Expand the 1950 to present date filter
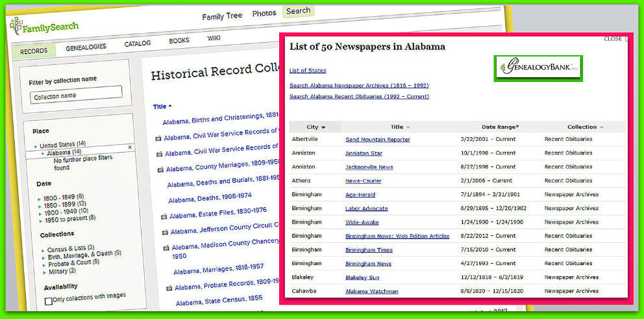 click(40, 221)
